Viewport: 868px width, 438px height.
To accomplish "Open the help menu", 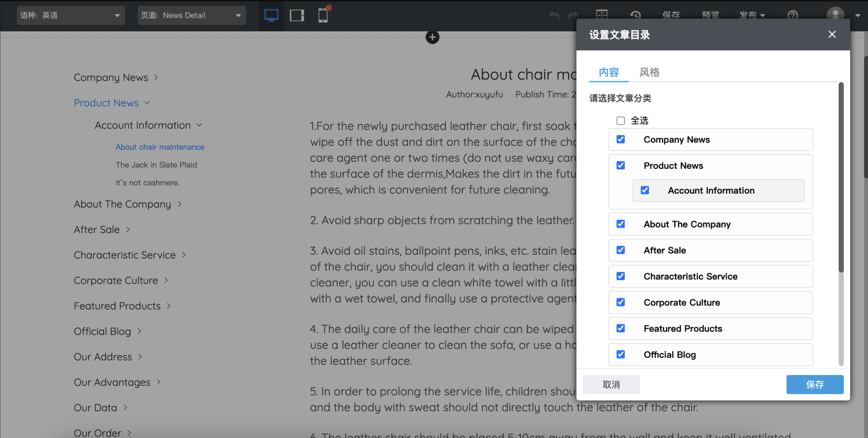I will [x=792, y=15].
